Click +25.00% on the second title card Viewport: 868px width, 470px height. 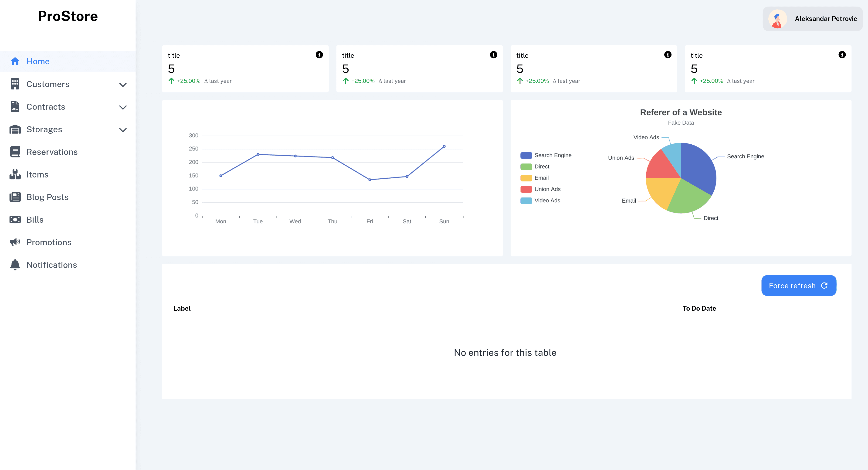click(x=363, y=81)
